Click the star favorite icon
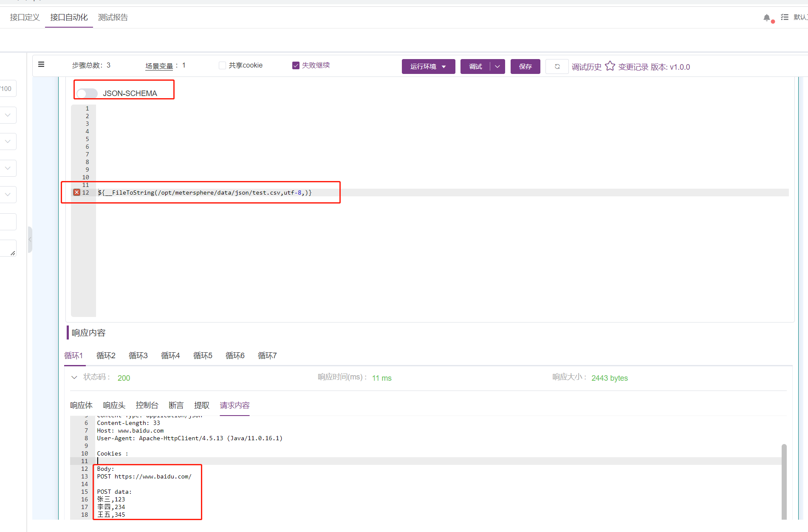Image resolution: width=808 pixels, height=532 pixels. pyautogui.click(x=610, y=66)
